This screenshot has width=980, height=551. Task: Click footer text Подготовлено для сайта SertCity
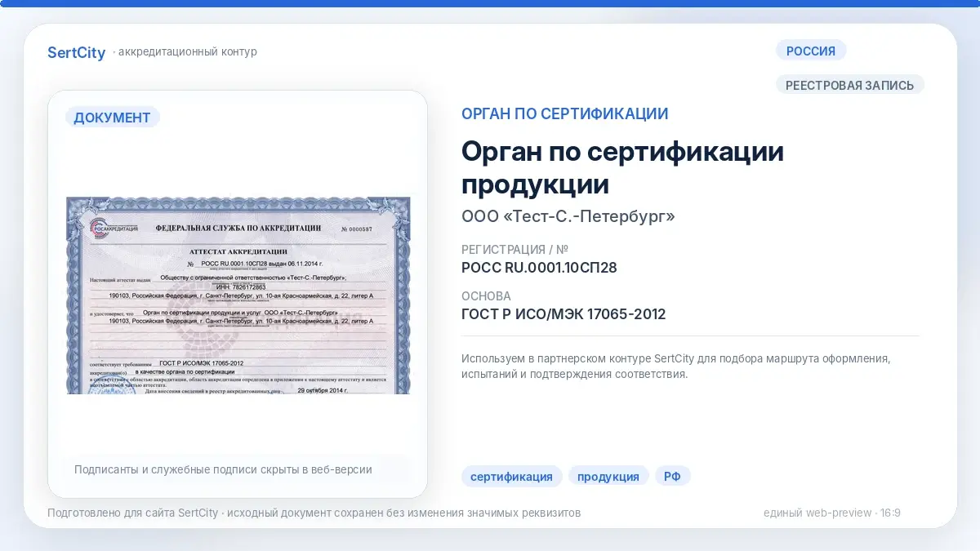pos(314,513)
